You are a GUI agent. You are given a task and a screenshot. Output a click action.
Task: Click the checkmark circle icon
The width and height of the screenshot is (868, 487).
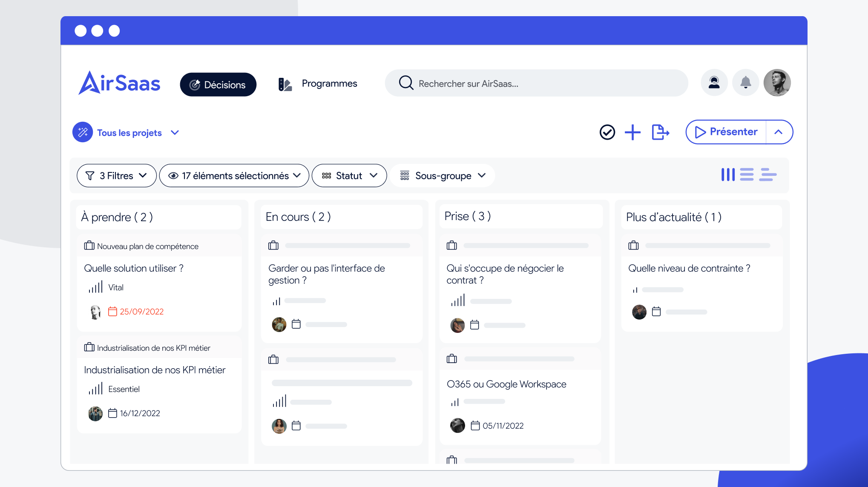pos(607,132)
